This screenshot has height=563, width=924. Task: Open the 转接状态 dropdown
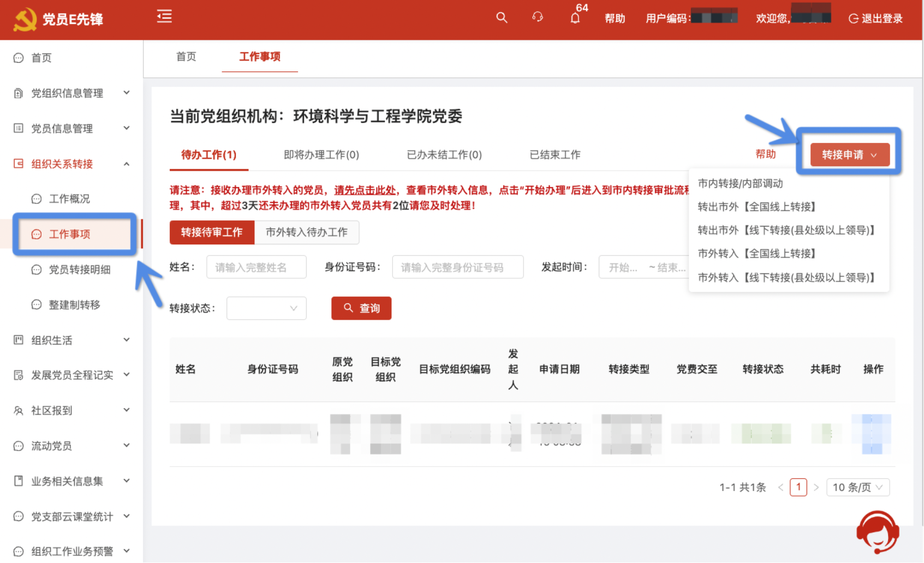[266, 308]
